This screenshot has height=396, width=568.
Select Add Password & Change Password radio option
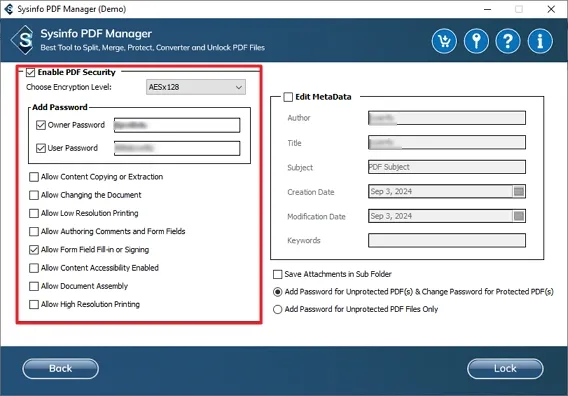[277, 292]
